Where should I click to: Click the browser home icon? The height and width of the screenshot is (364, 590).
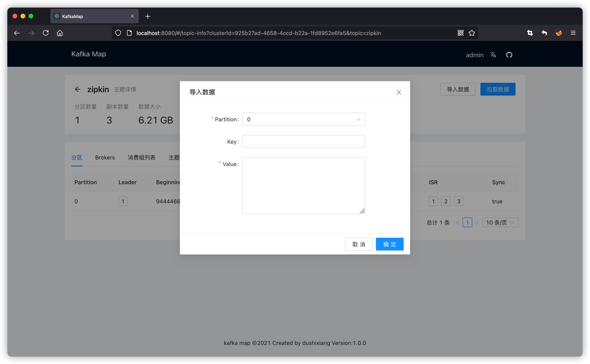(x=60, y=33)
